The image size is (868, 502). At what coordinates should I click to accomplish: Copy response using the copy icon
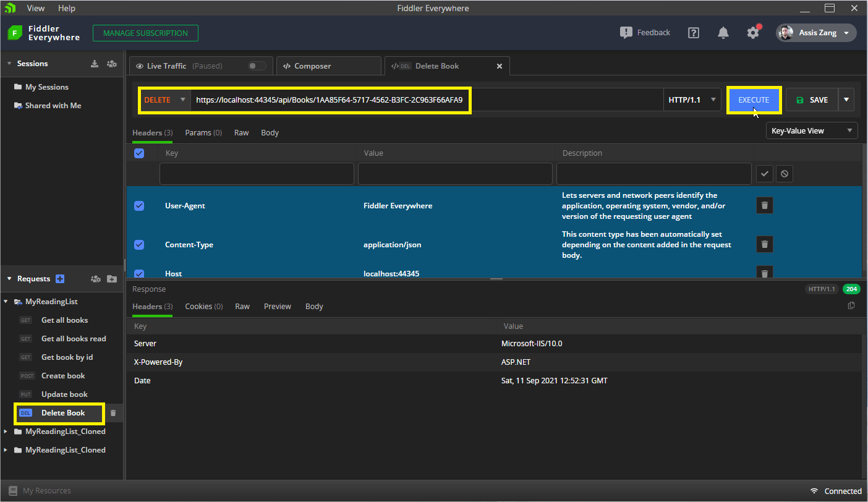point(851,306)
